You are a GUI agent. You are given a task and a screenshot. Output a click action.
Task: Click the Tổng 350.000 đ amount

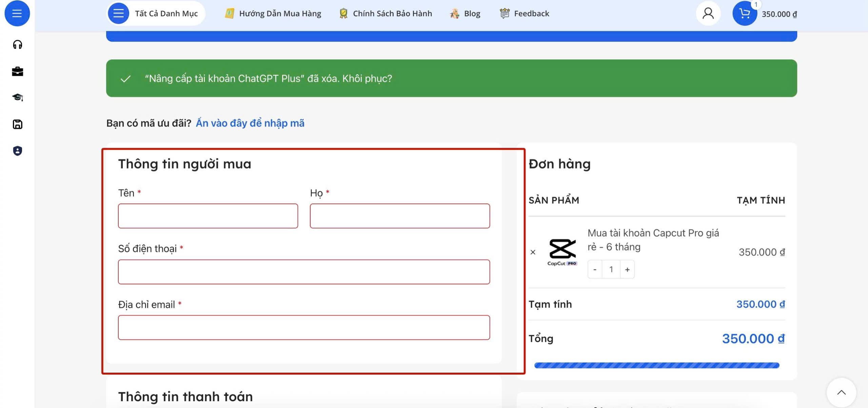click(753, 338)
